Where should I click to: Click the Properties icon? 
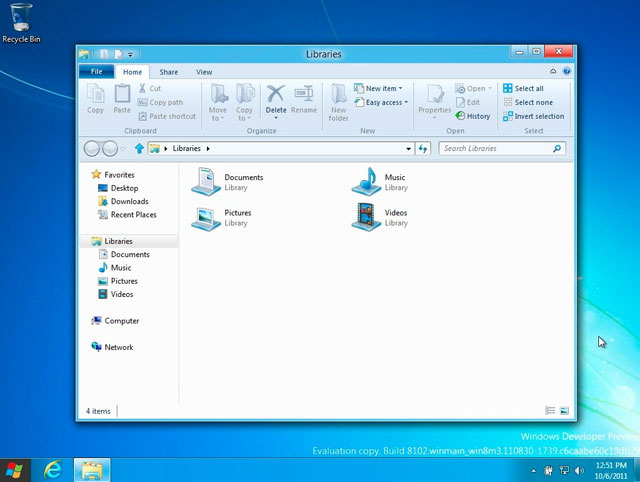(435, 94)
